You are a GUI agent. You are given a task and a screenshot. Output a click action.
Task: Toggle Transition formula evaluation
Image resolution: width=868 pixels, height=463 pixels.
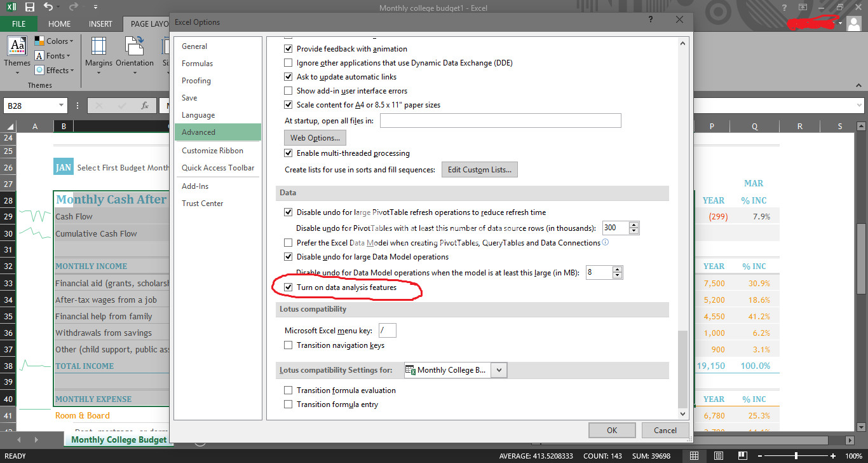288,390
